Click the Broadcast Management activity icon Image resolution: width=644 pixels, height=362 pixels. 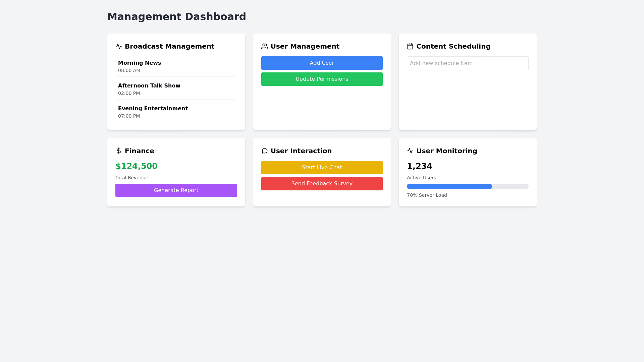[x=119, y=46]
